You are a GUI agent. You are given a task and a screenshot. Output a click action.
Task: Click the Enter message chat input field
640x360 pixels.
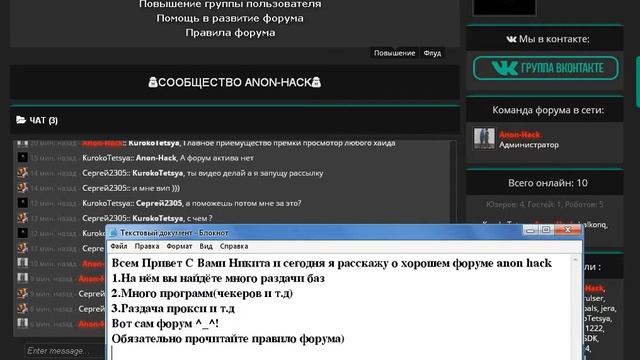[64, 351]
